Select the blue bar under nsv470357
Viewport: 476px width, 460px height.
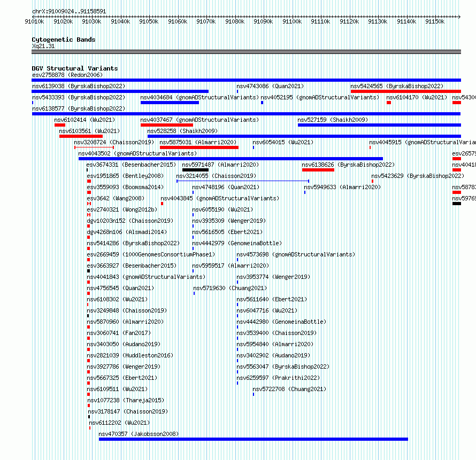click(254, 439)
